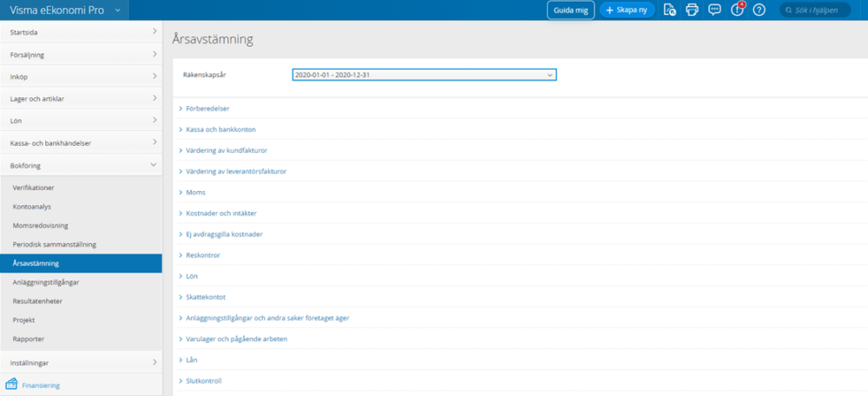The height and width of the screenshot is (396, 868).
Task: Open notifications alert icon with red badge
Action: (737, 10)
